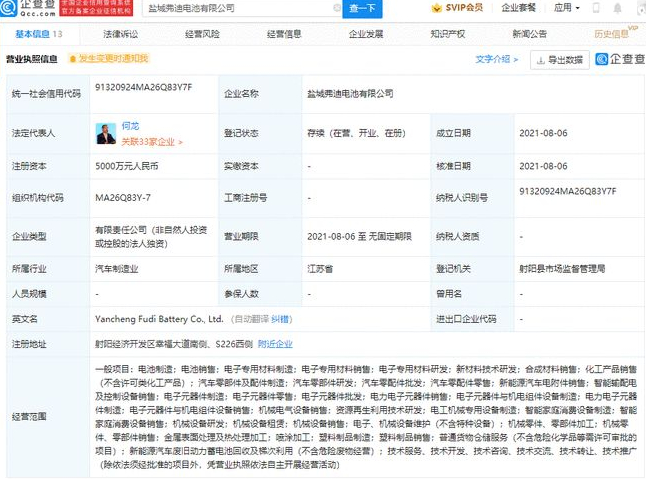Select registration authority 射阳县市场监督管理局
Image resolution: width=646 pixels, height=479 pixels.
pos(562,269)
